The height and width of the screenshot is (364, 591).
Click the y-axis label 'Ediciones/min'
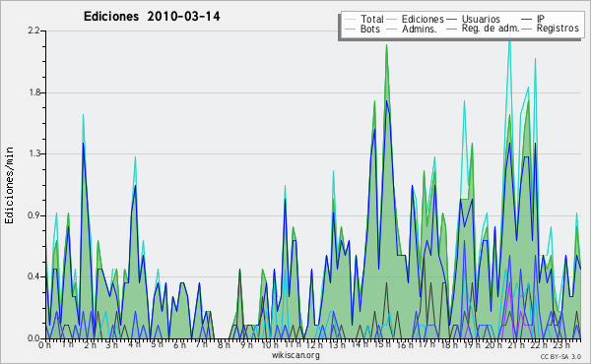coord(9,185)
